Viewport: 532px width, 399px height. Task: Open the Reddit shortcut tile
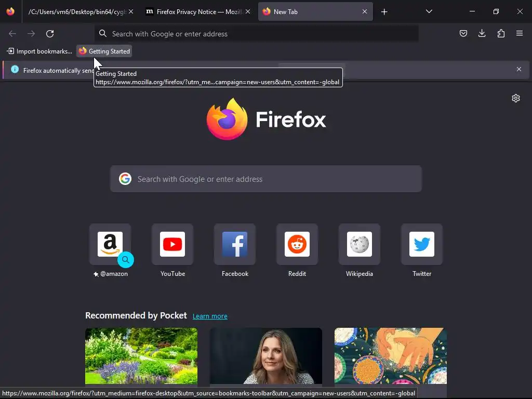[x=297, y=244]
